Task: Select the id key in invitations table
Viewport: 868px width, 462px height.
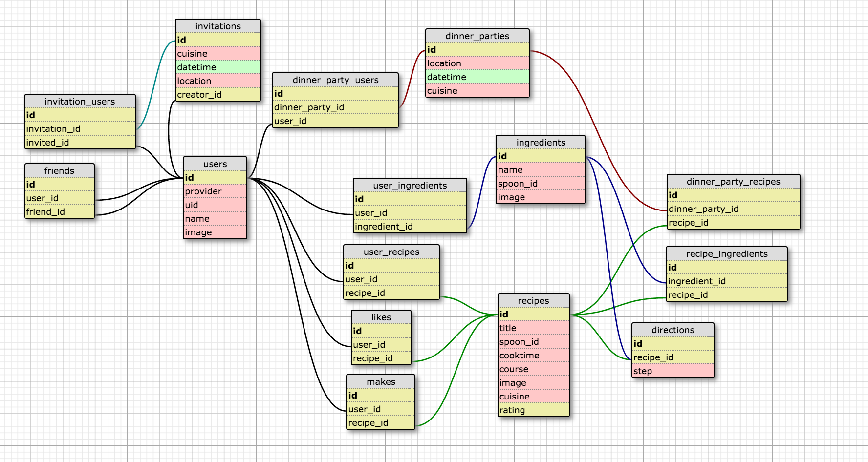Action: (218, 40)
